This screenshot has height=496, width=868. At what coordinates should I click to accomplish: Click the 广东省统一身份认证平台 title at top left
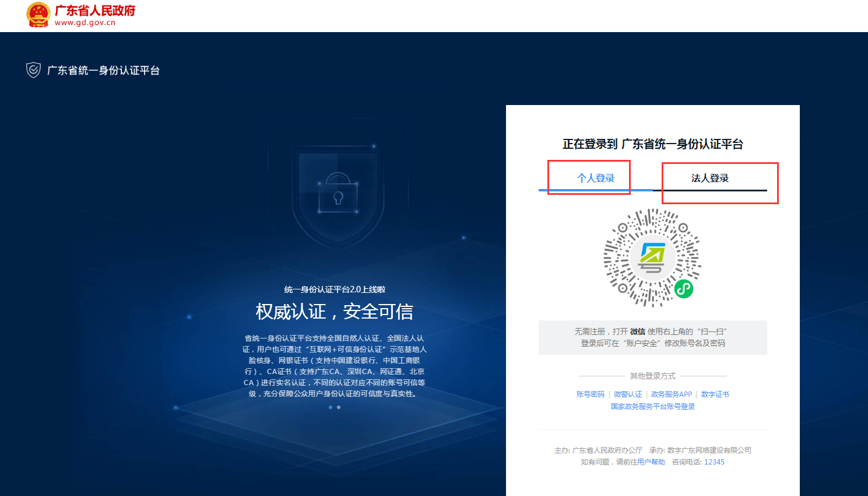click(x=103, y=71)
